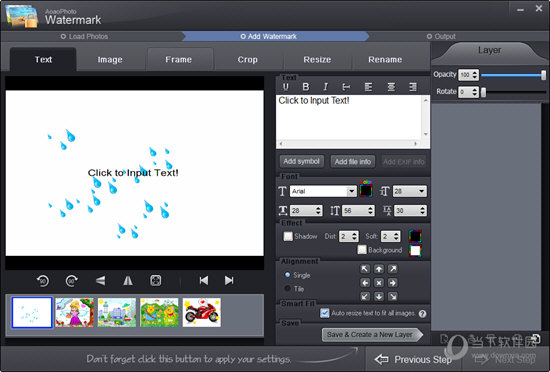
Task: Switch to the Text tab
Action: pyautogui.click(x=43, y=60)
